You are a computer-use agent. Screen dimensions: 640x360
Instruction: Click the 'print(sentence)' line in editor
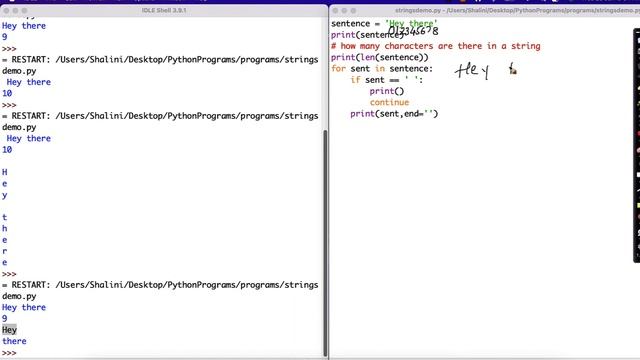point(367,35)
